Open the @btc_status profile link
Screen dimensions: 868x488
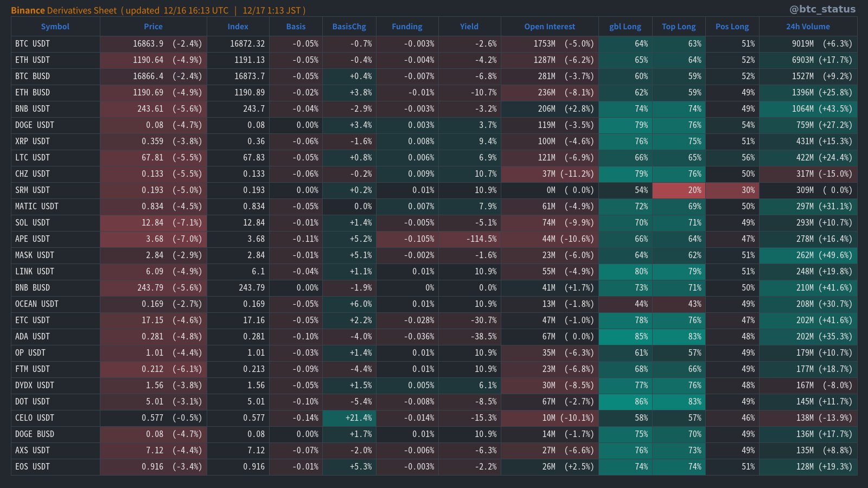click(822, 9)
